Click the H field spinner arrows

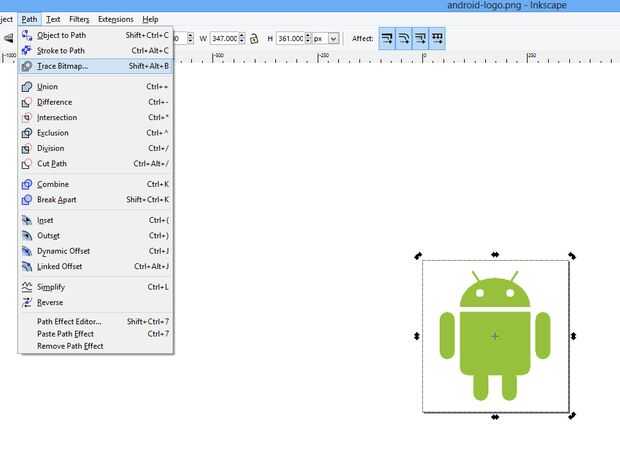tap(308, 38)
